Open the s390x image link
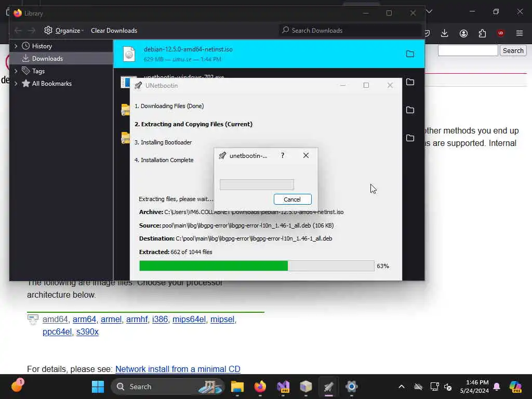Image resolution: width=532 pixels, height=399 pixels. (x=87, y=332)
